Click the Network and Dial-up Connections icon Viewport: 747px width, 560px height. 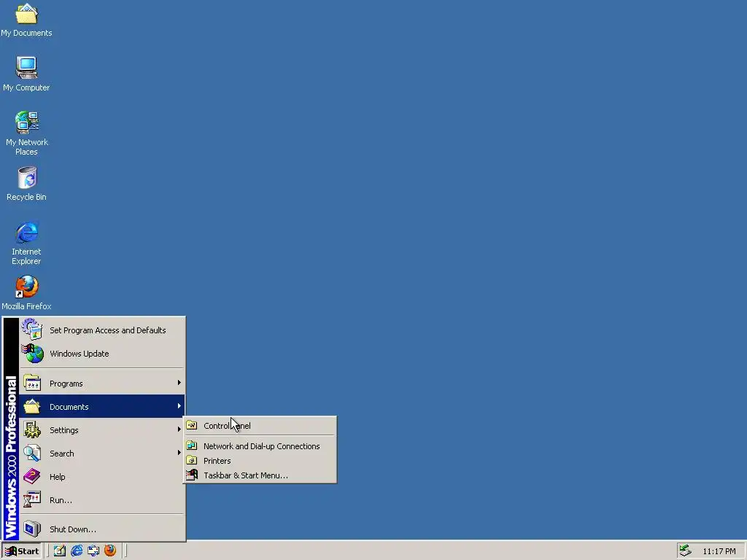coord(192,446)
